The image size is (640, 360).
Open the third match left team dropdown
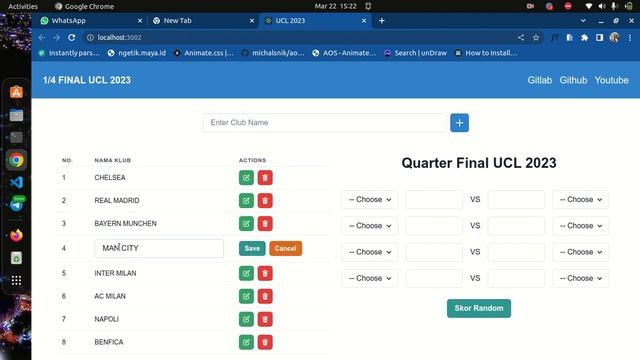tap(370, 252)
